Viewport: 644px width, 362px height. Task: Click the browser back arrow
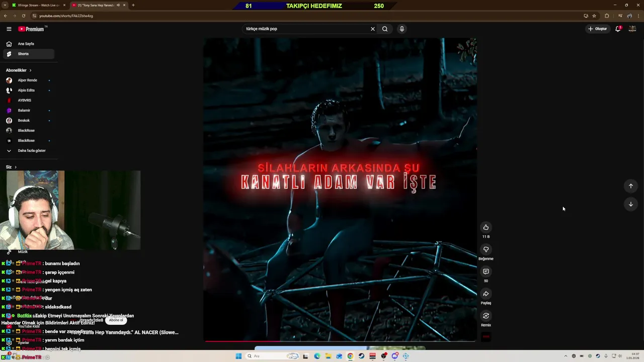(x=6, y=16)
